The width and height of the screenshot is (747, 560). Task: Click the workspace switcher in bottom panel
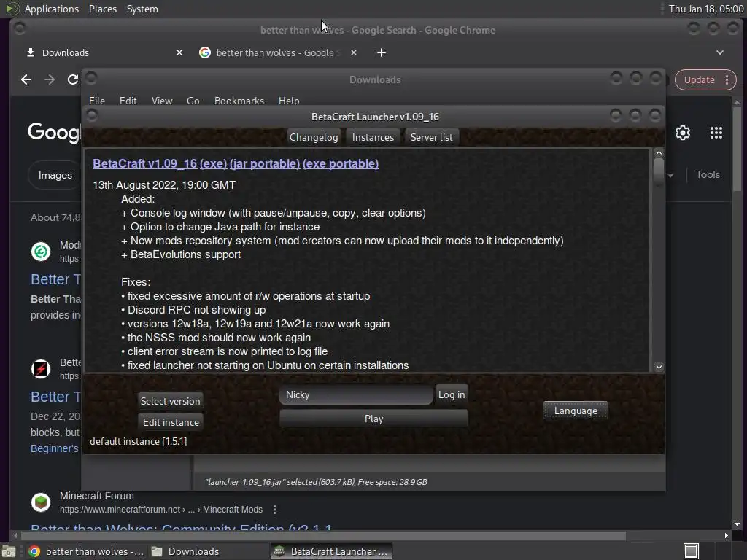691,551
